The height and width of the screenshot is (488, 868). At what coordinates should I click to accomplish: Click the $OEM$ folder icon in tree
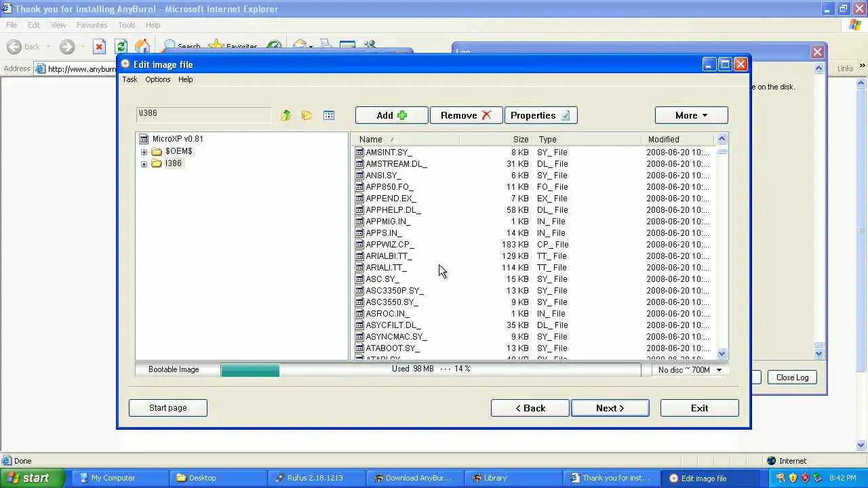point(157,151)
